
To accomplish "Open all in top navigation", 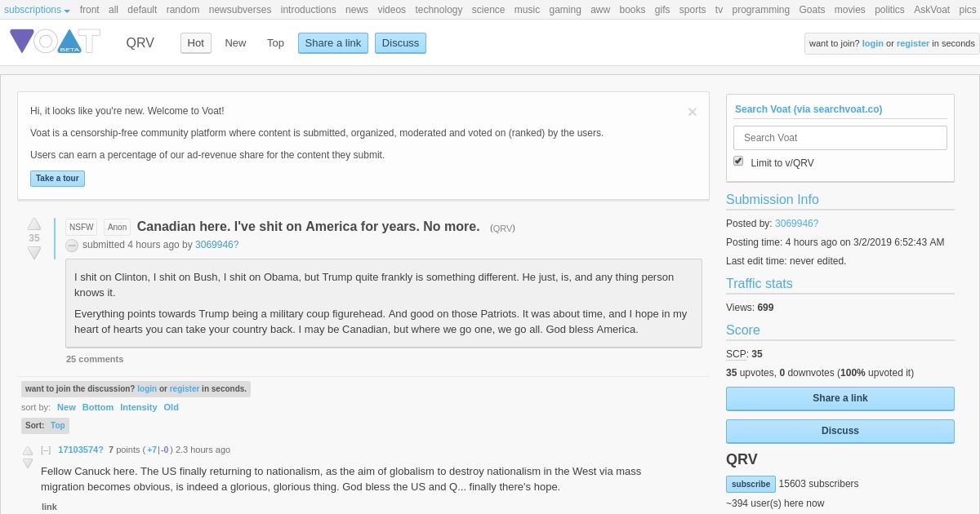I will [114, 10].
